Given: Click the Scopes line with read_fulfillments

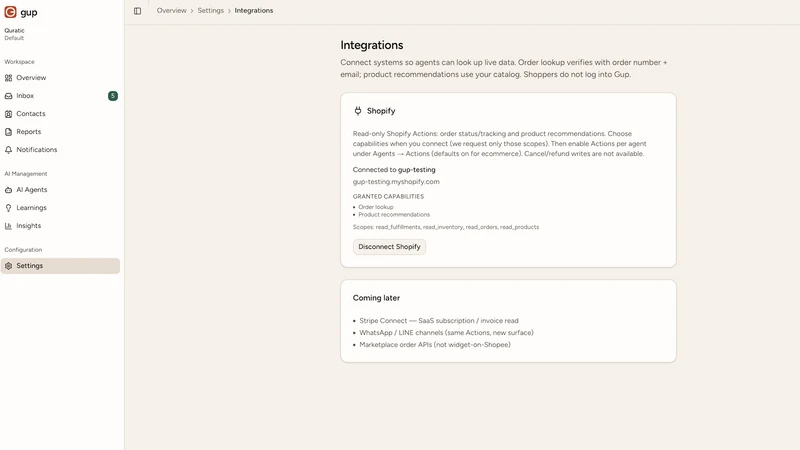Looking at the screenshot, I should click(x=445, y=227).
